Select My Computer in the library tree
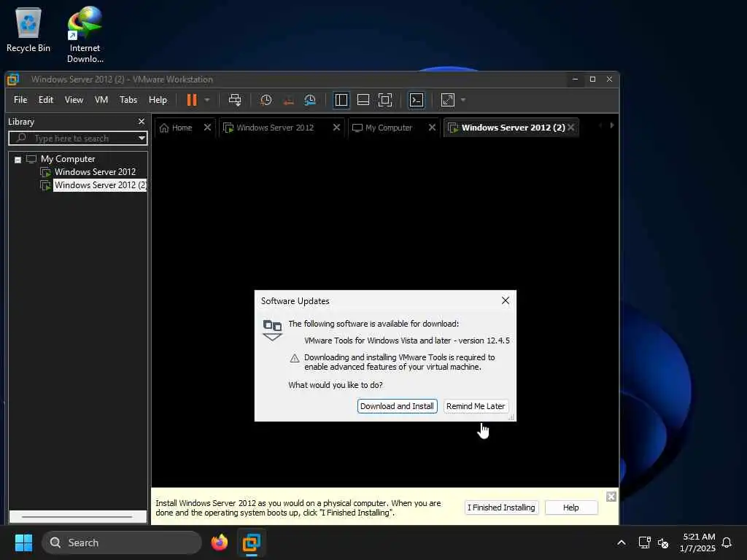747x560 pixels. point(68,159)
